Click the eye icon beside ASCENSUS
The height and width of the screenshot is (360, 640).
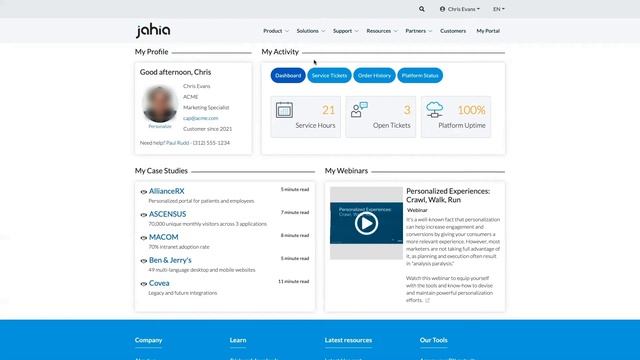144,215
